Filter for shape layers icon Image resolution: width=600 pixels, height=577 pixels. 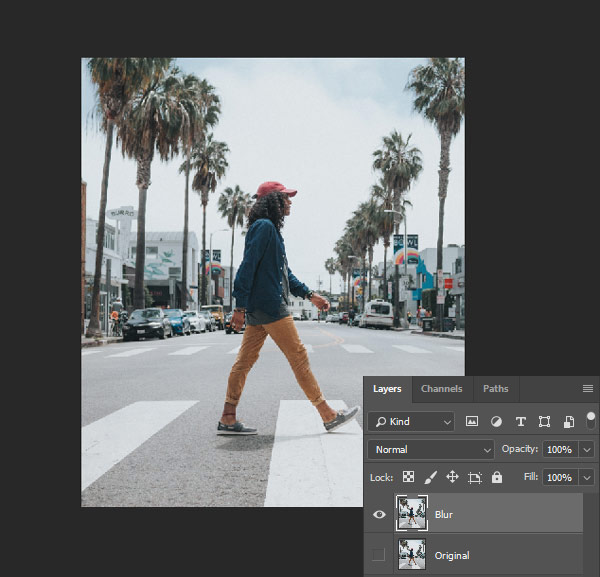point(544,422)
